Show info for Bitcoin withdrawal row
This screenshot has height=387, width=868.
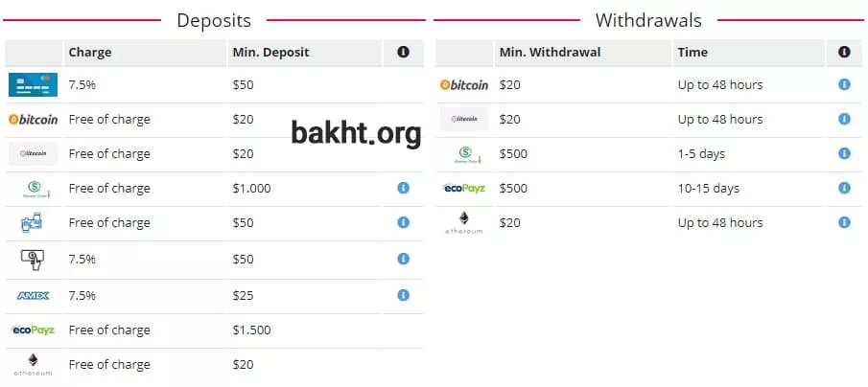click(x=844, y=85)
